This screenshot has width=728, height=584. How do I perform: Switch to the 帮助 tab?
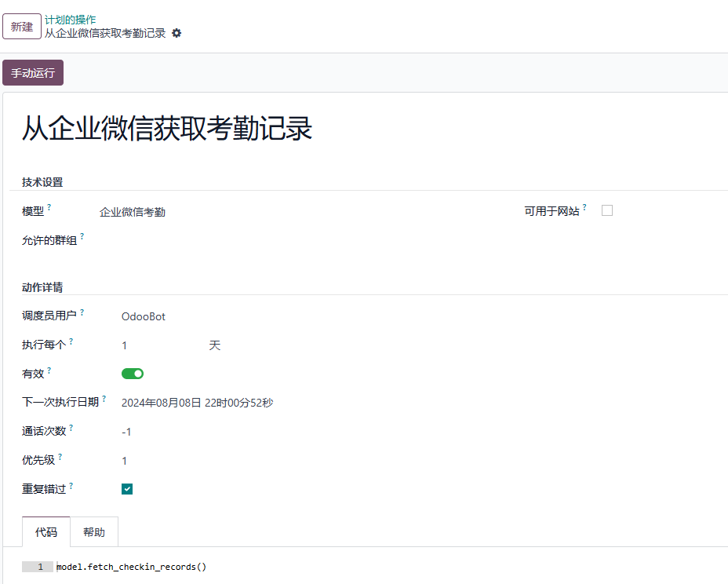(x=94, y=532)
